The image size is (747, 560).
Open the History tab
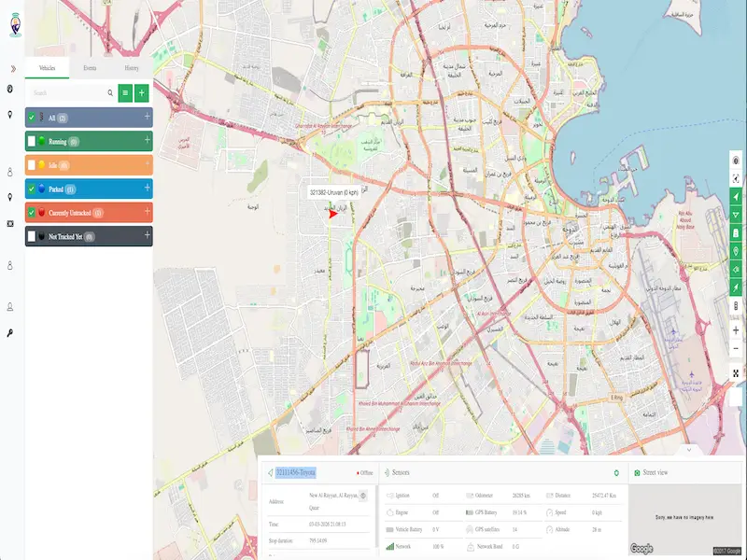click(132, 68)
